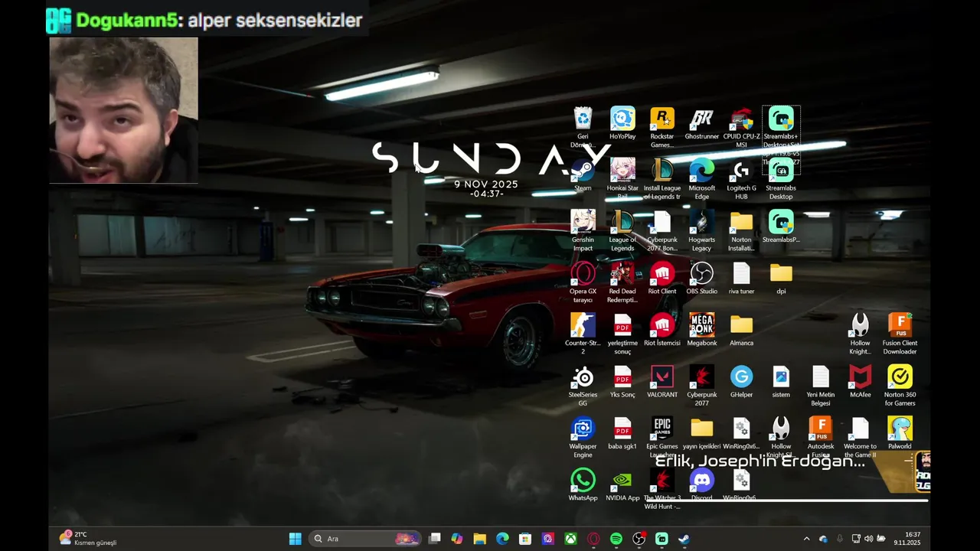Launch the Palworld desktop shortcut

click(900, 434)
